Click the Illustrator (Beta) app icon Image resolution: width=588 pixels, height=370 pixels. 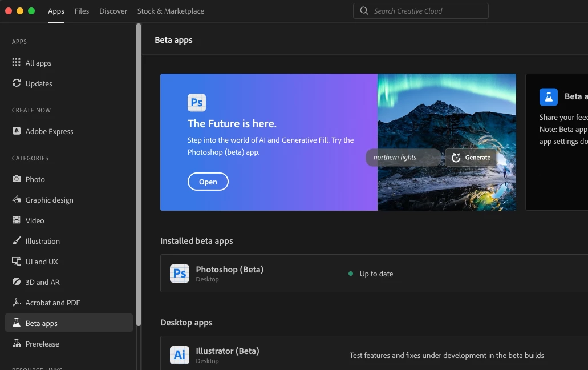(179, 355)
